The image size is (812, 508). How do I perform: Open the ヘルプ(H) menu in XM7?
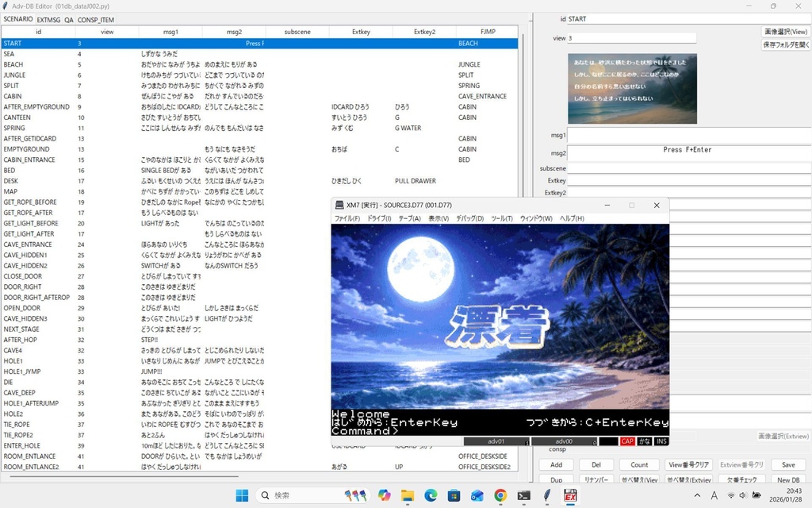click(572, 219)
